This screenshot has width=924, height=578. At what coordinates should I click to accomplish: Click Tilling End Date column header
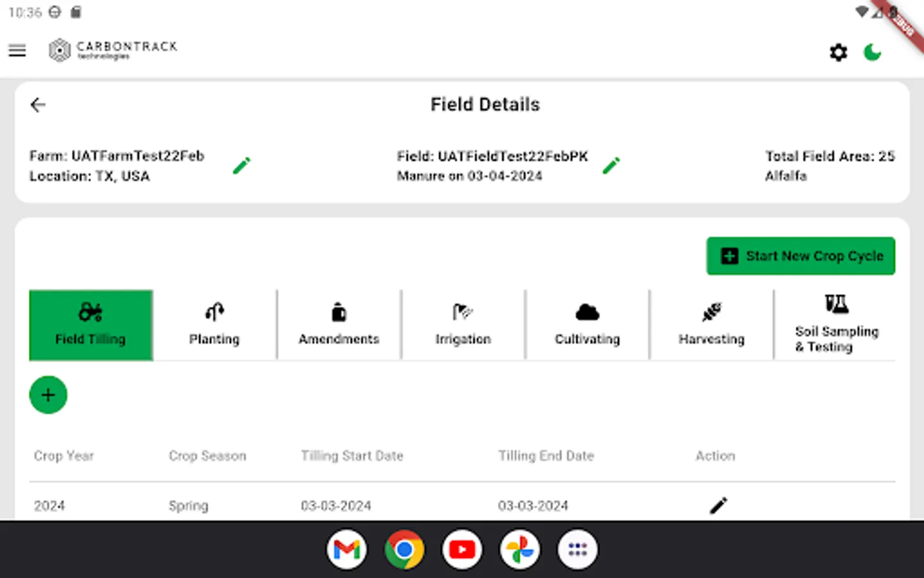click(x=546, y=456)
